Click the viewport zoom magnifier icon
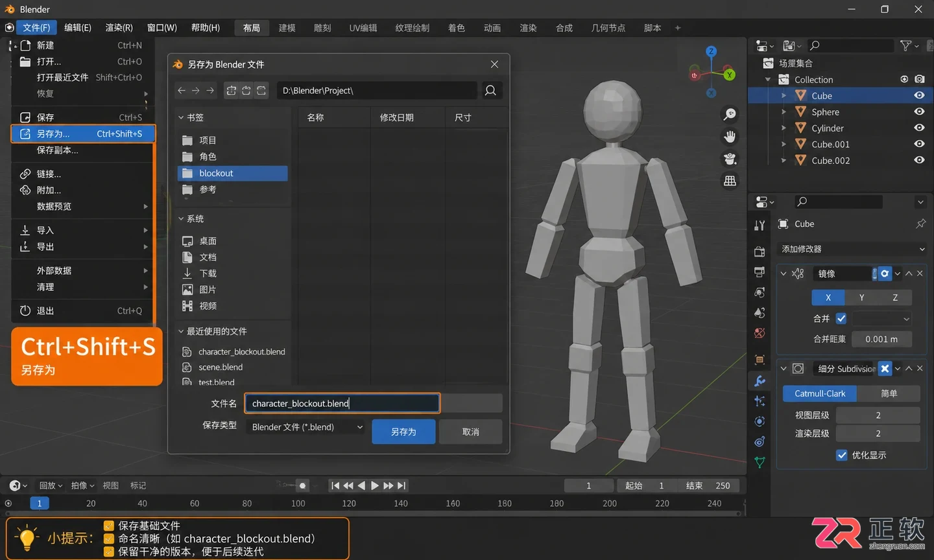Viewport: 934px width, 560px height. pyautogui.click(x=730, y=114)
